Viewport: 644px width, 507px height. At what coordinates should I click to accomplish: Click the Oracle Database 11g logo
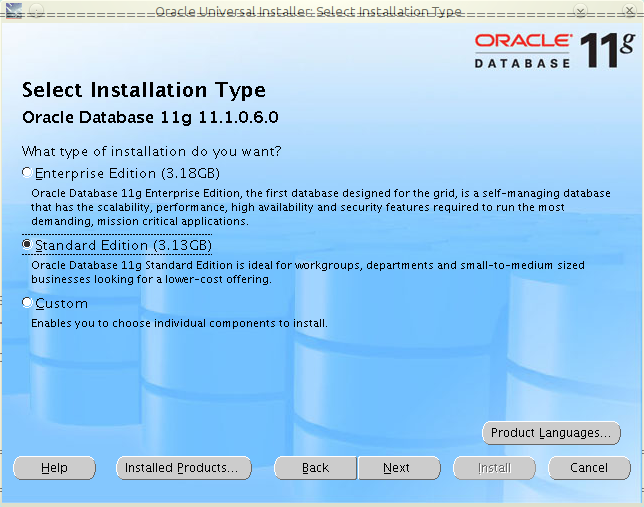coord(555,51)
